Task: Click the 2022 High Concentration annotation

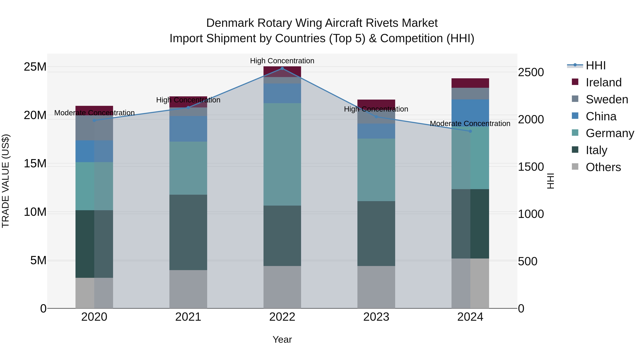Action: (282, 61)
